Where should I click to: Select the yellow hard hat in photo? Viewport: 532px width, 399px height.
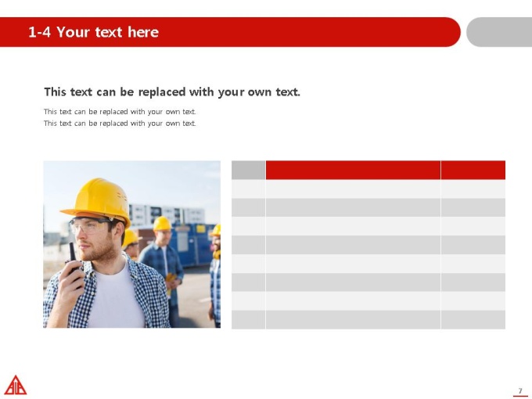(x=96, y=201)
